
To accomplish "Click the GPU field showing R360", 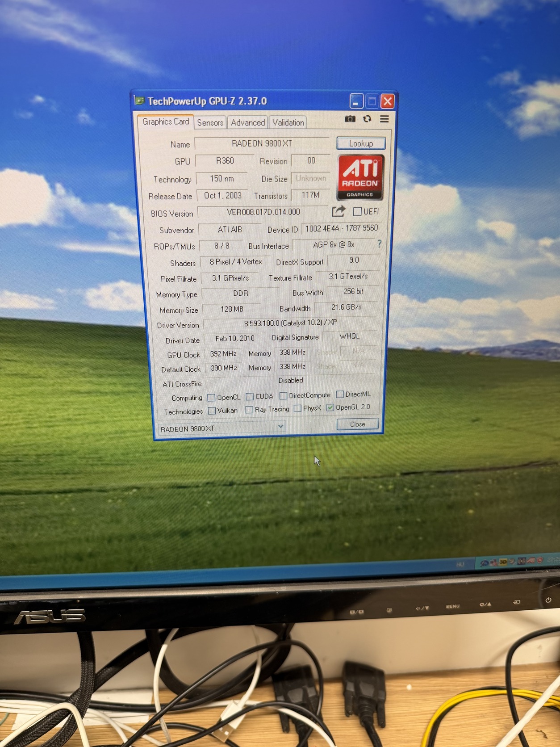I will click(225, 161).
